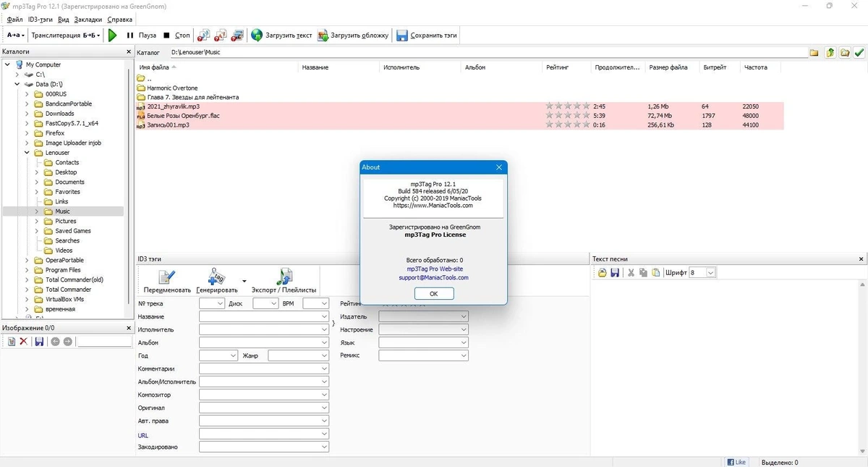Close the Каталоги panel
868x467 pixels.
127,52
